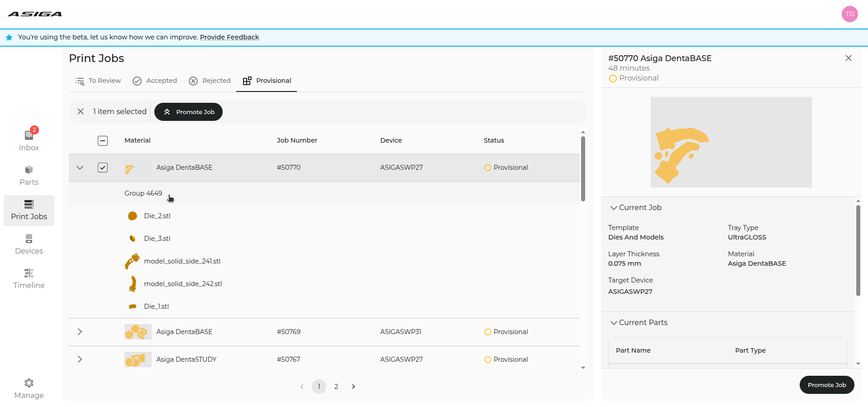Viewport: 868px width, 407px height.
Task: Click the UltraGLOSS tray type value
Action: [x=747, y=237]
